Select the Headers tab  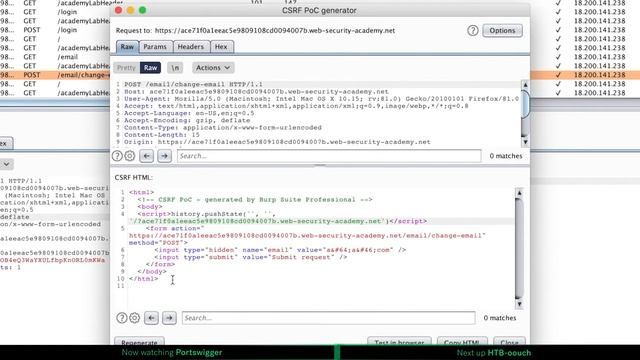pyautogui.click(x=191, y=47)
